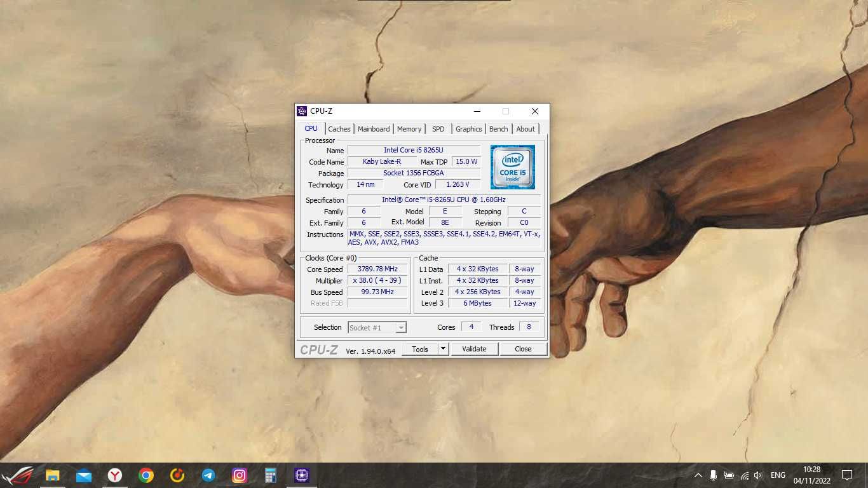Click the Core VID value '1.263 V'
868x488 pixels.
pos(458,184)
